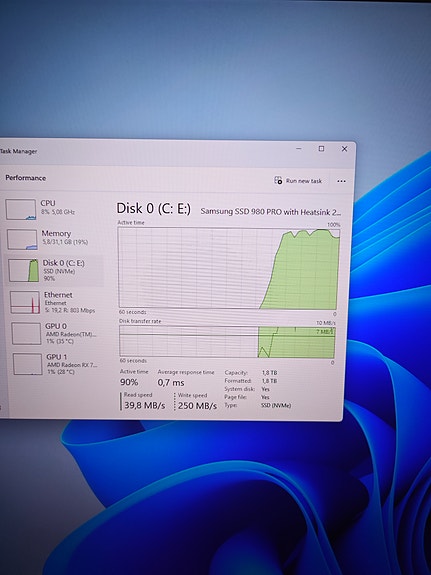This screenshot has width=431, height=575.
Task: Click the Performance page heading
Action: [25, 178]
